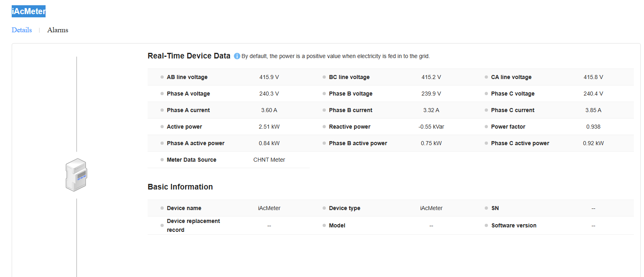Click the Phase C active power label
Viewport: 644px width, 277px height.
[x=520, y=143]
